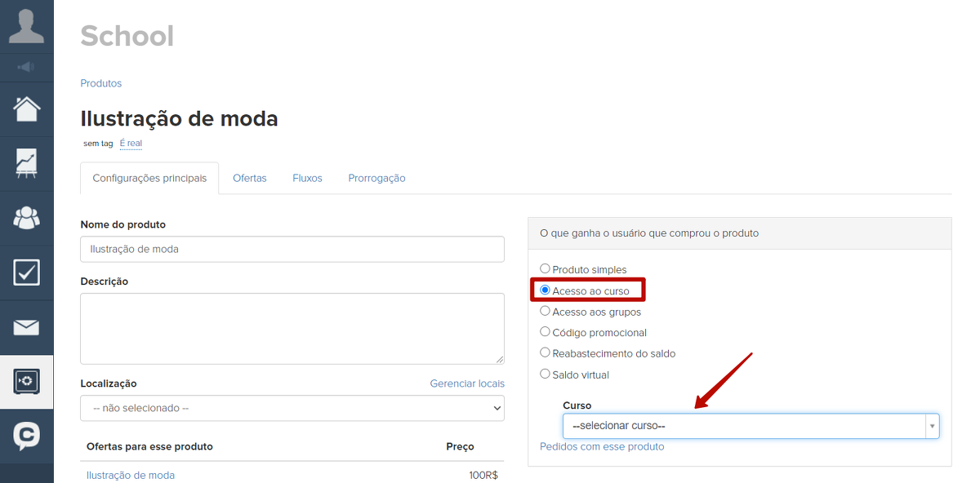This screenshot has height=483, width=980.
Task: Select the Produto simples radio option
Action: point(546,268)
